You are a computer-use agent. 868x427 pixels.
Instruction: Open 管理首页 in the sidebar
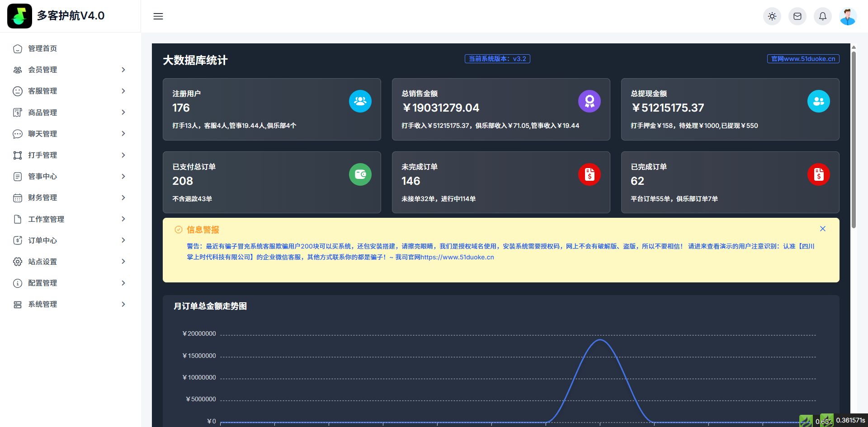coord(42,48)
